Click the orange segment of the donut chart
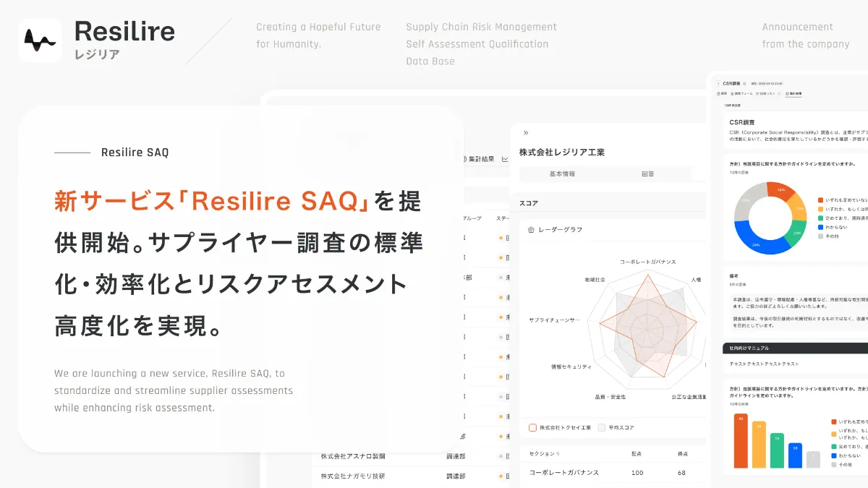The width and height of the screenshot is (868, 488). click(780, 189)
